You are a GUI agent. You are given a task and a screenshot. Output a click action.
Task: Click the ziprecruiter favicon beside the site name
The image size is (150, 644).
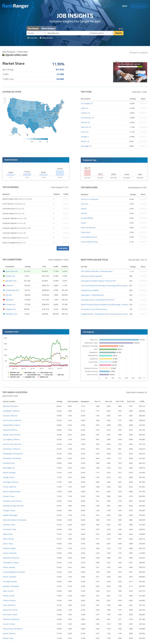click(x=4, y=55)
